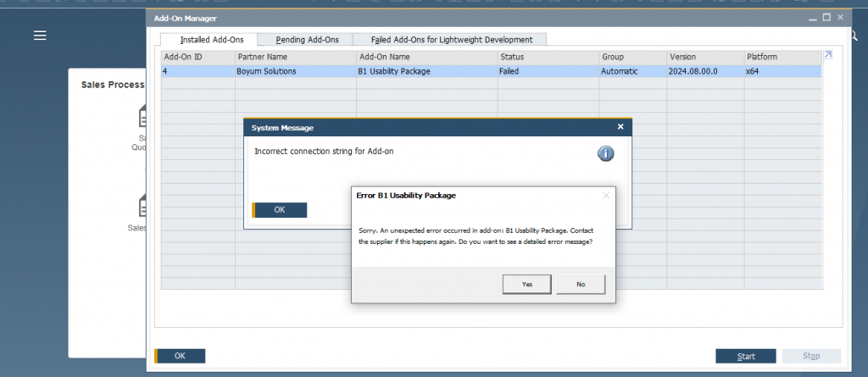
Task: Close the System Message dialog
Action: point(620,127)
